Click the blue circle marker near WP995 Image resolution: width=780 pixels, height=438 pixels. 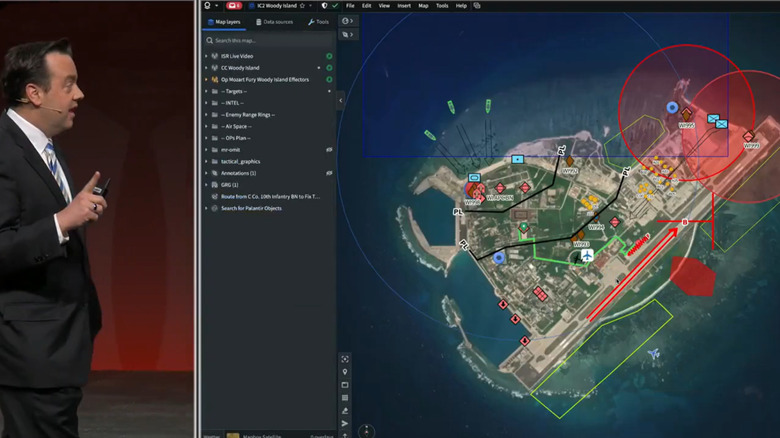point(672,108)
